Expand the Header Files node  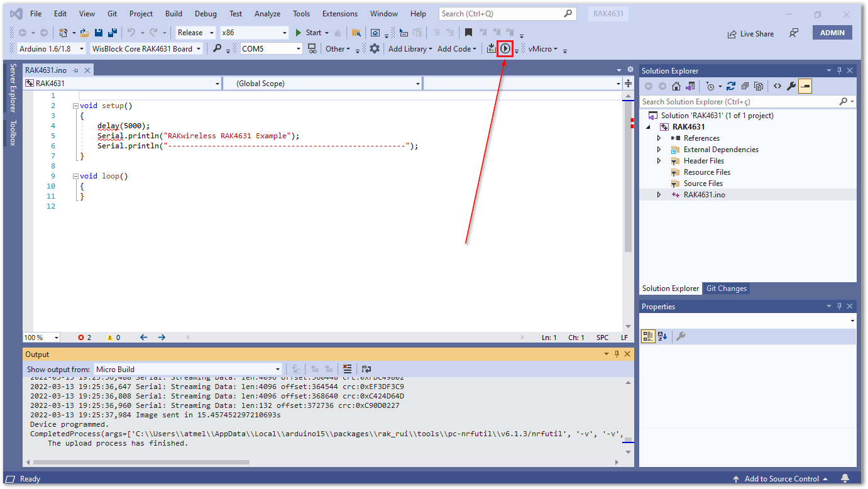pyautogui.click(x=659, y=161)
